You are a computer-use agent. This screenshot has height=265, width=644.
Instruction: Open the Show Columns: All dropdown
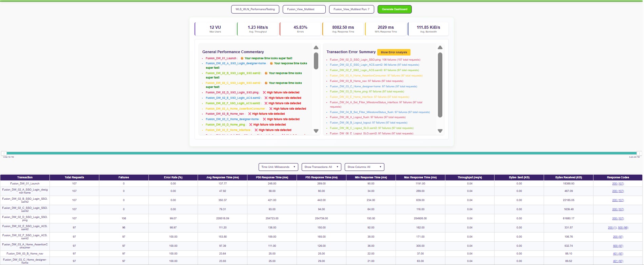364,167
